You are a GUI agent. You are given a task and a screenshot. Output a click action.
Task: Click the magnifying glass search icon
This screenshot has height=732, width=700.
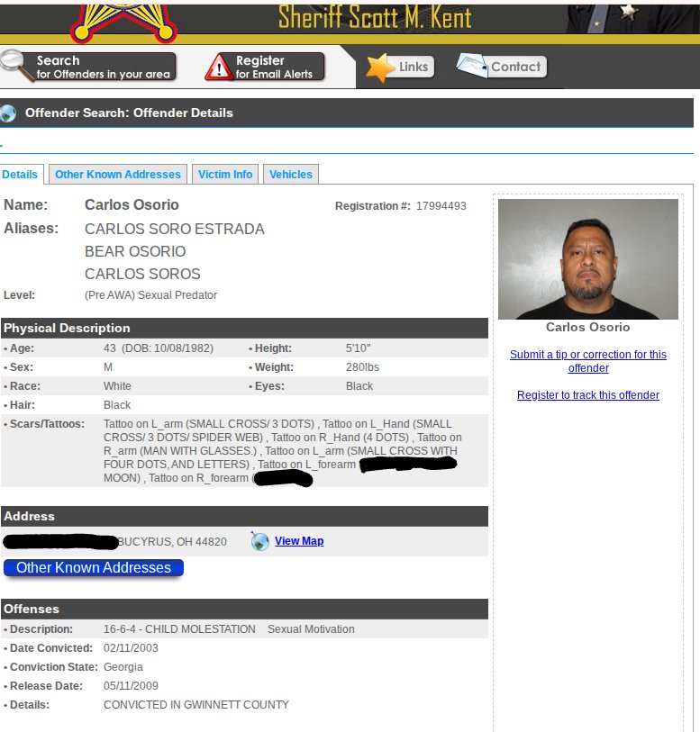pyautogui.click(x=16, y=66)
